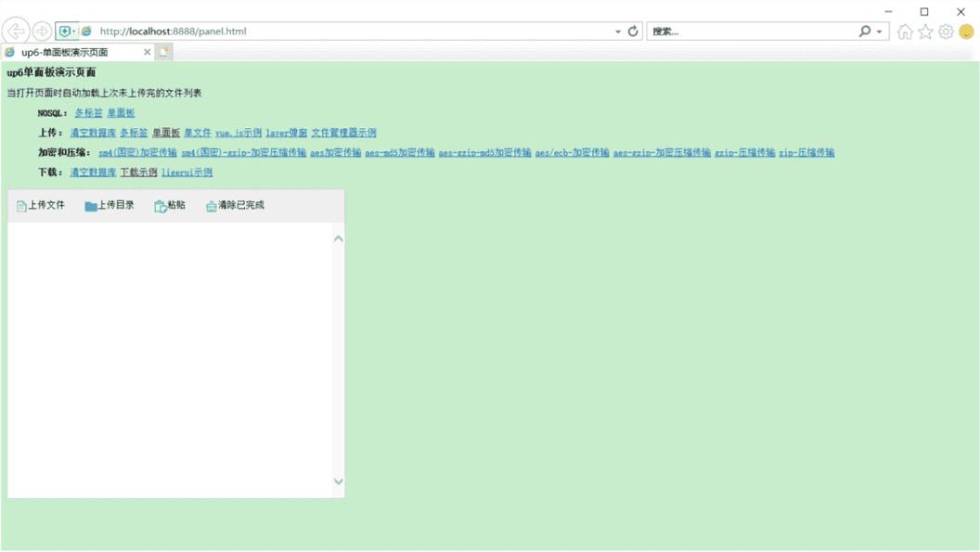Open the 文件管理器示例 link
Image resolution: width=980 pixels, height=552 pixels.
coord(345,132)
